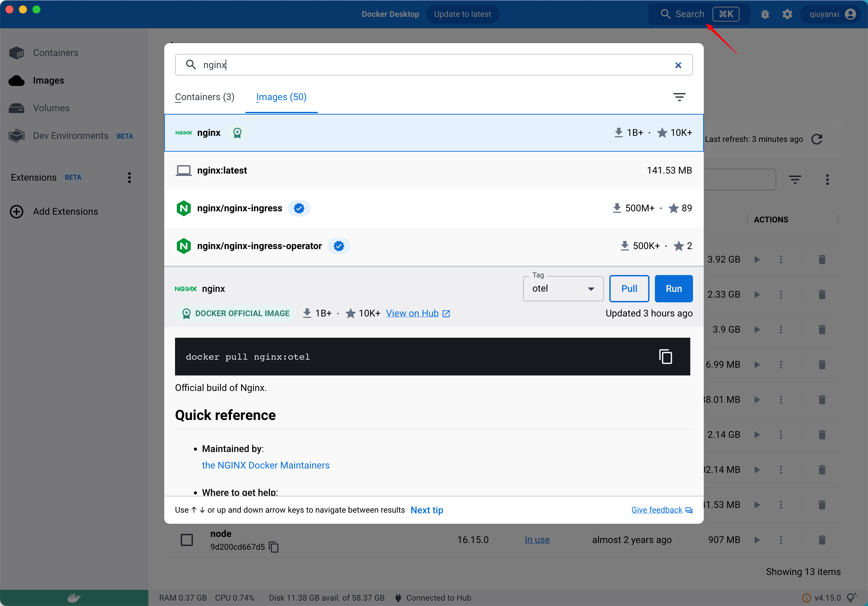The image size is (868, 606).
Task: Tick the node image checkbox
Action: pyautogui.click(x=187, y=540)
